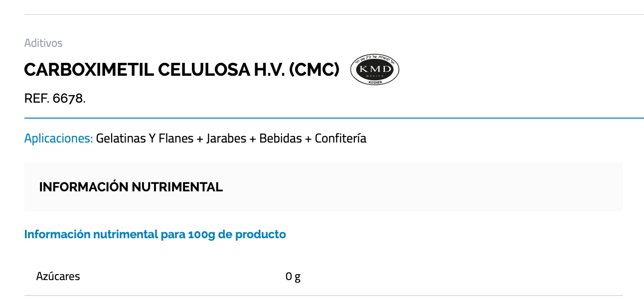Click the KMD Kosher certification badge
Image resolution: width=644 pixels, height=302 pixels.
pyautogui.click(x=374, y=70)
